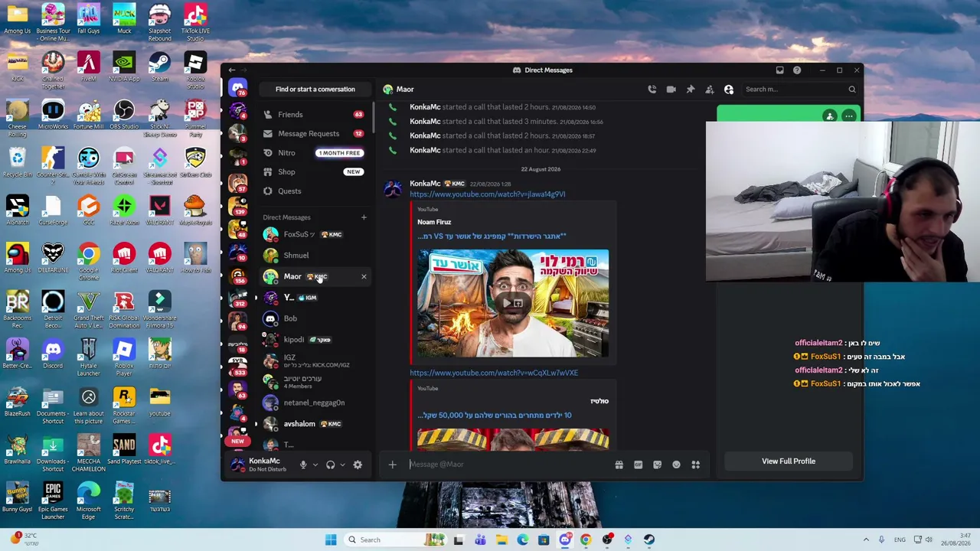
Task: Open DM with Bob
Action: 314,319
